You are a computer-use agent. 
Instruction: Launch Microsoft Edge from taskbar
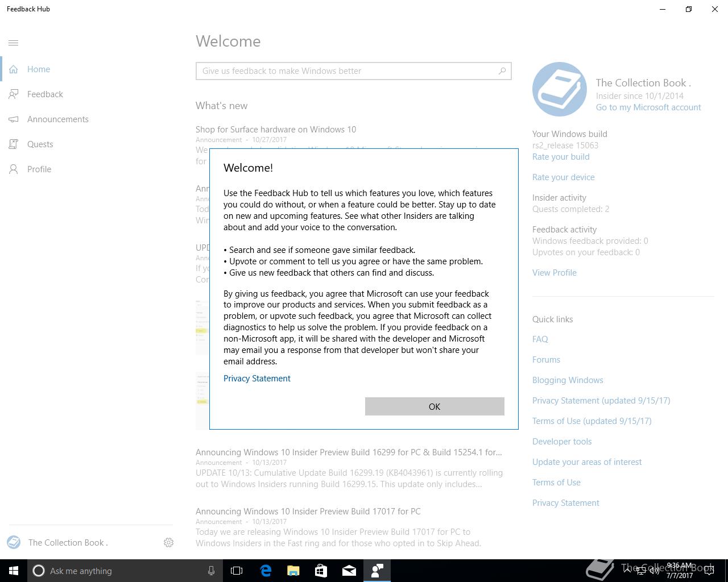(x=266, y=571)
